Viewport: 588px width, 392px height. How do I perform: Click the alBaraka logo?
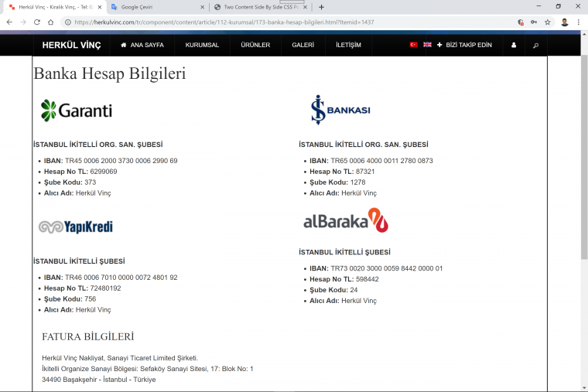346,220
